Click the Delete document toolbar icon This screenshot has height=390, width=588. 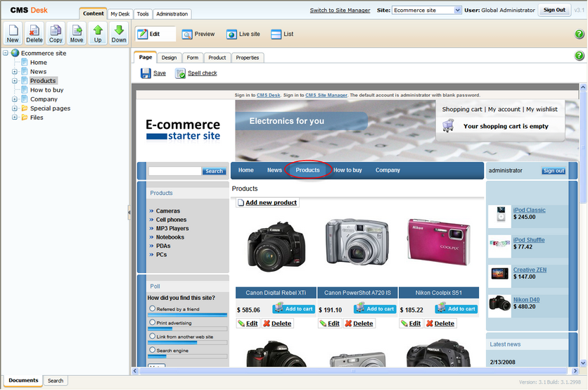[34, 33]
